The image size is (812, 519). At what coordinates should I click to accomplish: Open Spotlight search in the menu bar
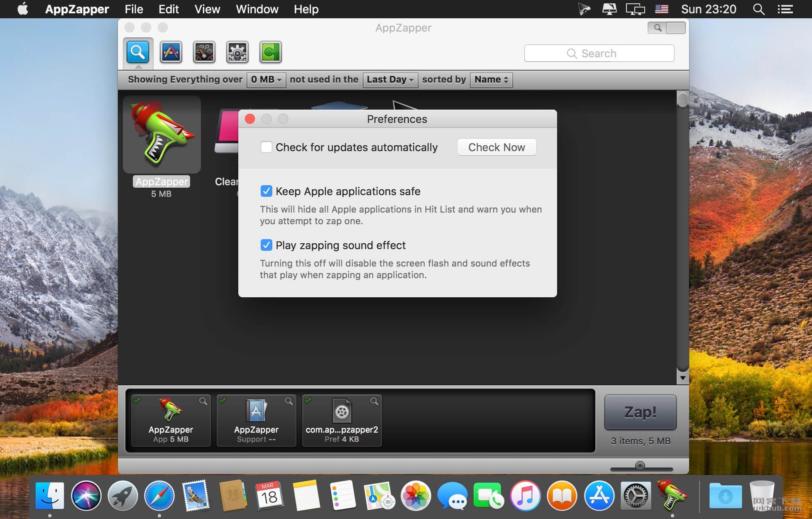point(759,9)
